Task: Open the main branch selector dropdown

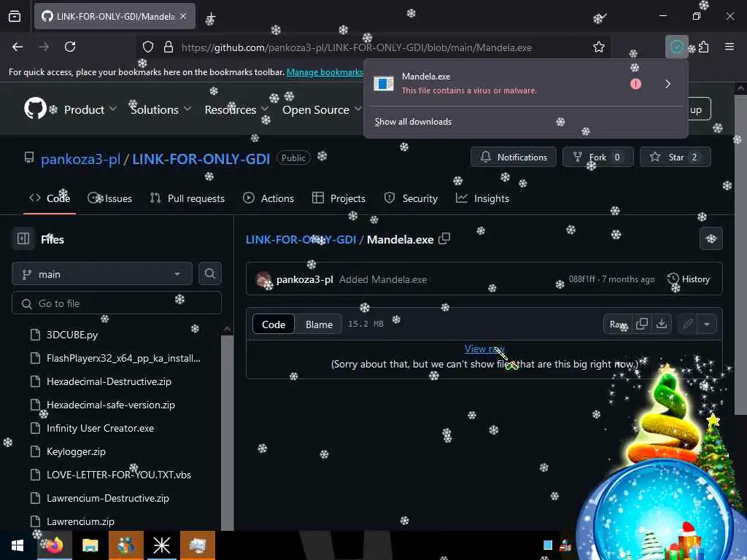Action: [102, 274]
